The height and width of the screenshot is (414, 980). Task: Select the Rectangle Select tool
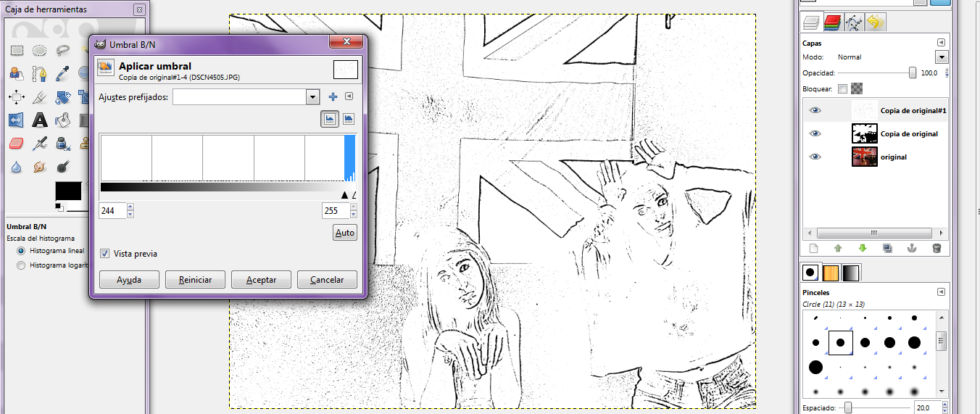tap(17, 50)
